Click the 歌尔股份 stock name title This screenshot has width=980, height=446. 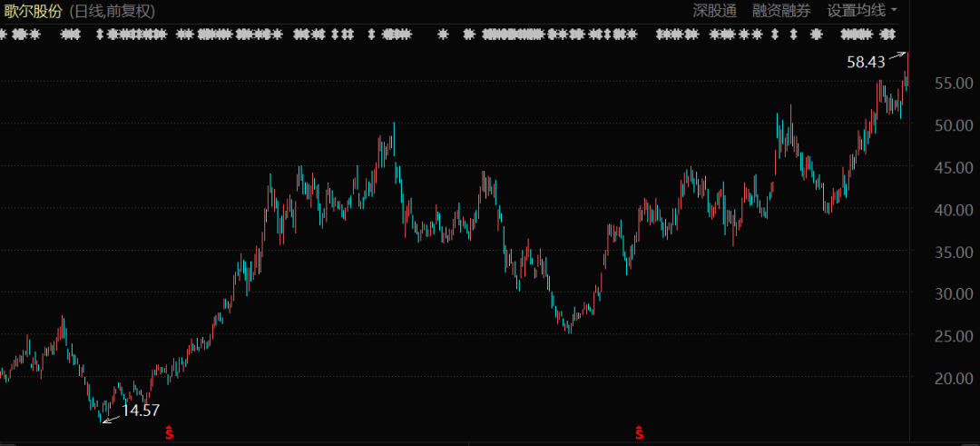[33, 11]
